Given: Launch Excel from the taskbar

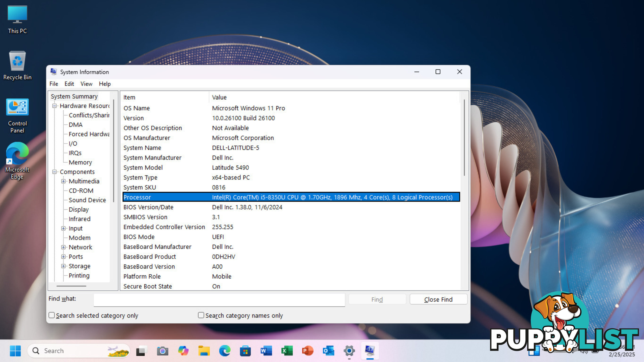Looking at the screenshot, I should [x=287, y=350].
